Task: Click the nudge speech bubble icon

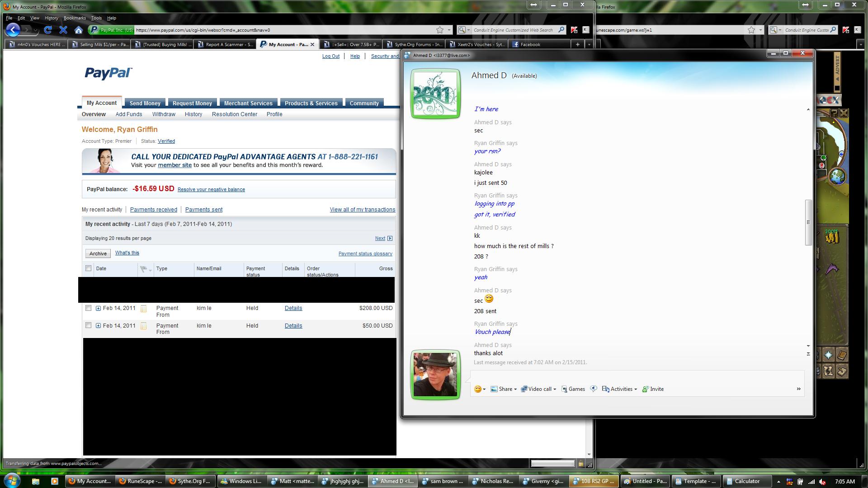Action: point(594,389)
